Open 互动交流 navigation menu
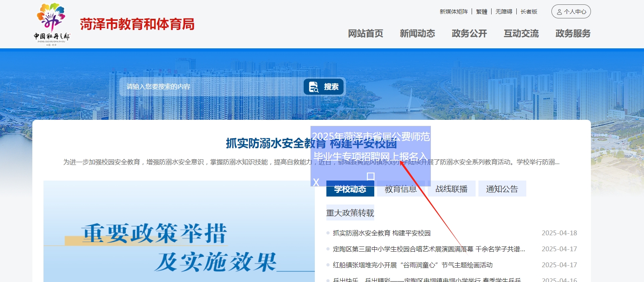644x282 pixels. 521,34
